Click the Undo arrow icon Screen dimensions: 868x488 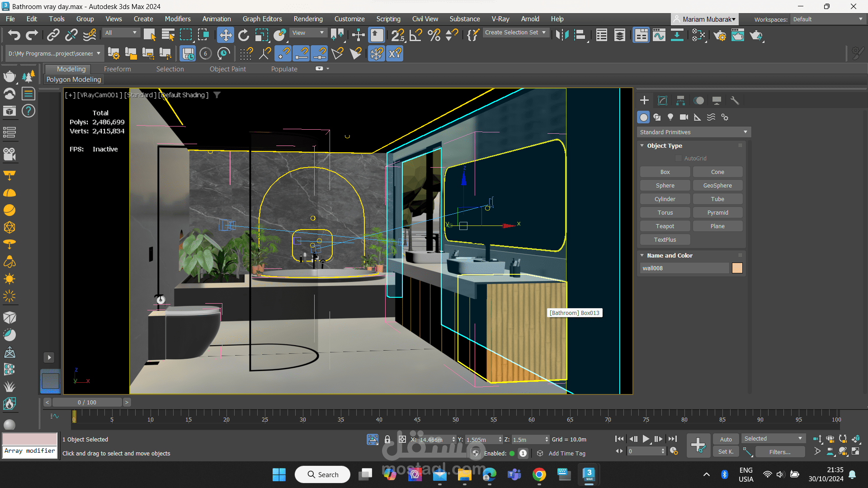14,35
